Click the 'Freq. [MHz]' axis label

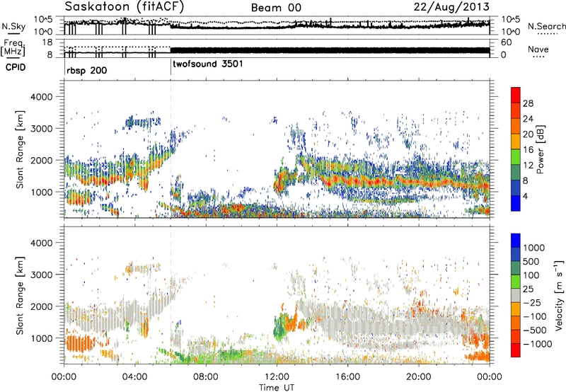coord(13,48)
